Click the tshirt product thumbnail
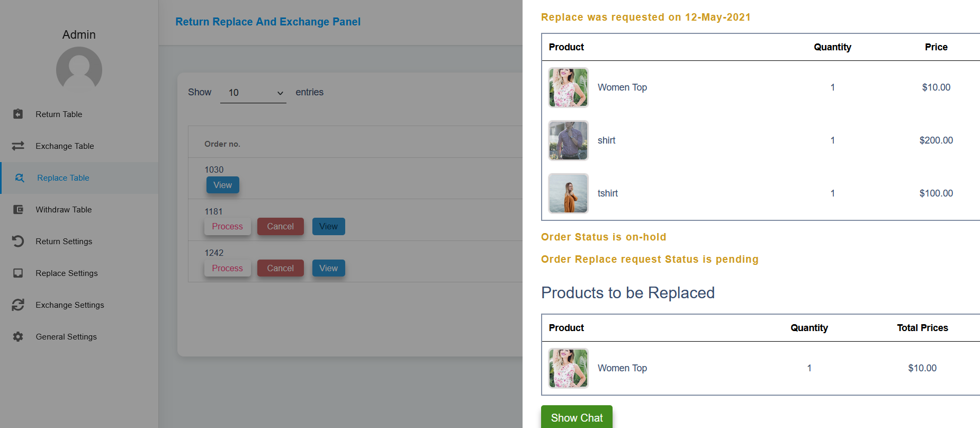The width and height of the screenshot is (980, 428). tap(568, 193)
